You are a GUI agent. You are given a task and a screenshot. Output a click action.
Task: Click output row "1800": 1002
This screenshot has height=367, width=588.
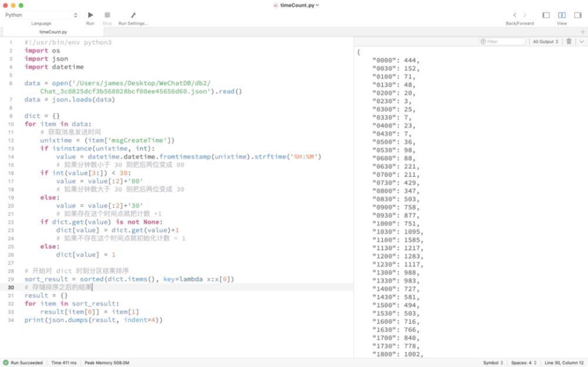pyautogui.click(x=398, y=355)
